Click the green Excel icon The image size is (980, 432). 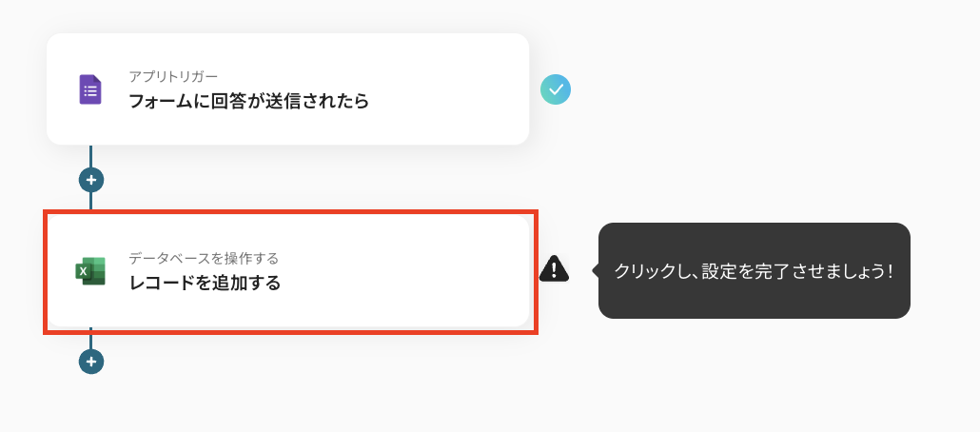pyautogui.click(x=89, y=271)
